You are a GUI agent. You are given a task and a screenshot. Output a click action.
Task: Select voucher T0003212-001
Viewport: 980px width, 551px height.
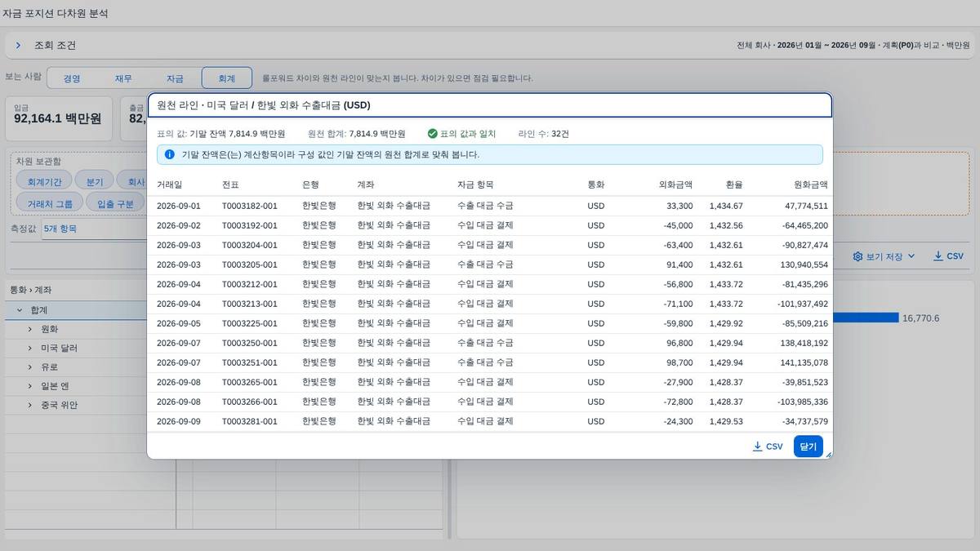click(249, 284)
